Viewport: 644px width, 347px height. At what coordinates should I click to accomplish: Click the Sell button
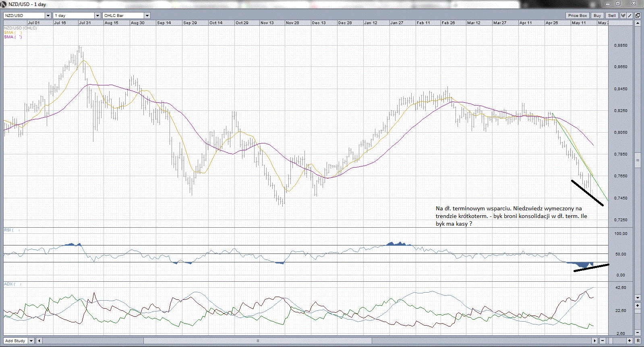pos(612,15)
